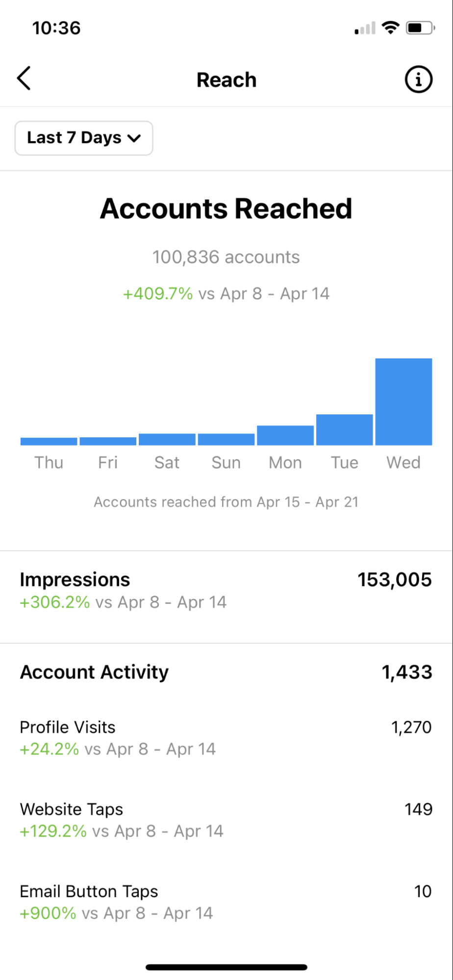The width and height of the screenshot is (453, 980).
Task: Tap the Wi-Fi status icon
Action: click(x=390, y=27)
